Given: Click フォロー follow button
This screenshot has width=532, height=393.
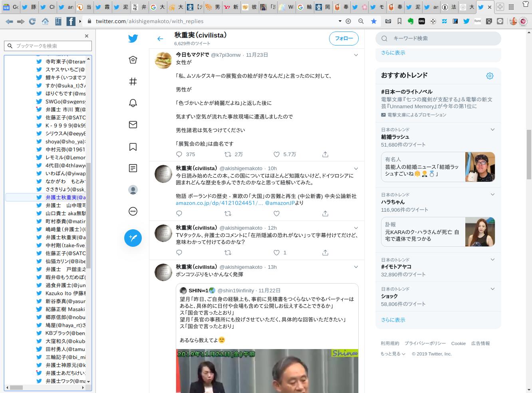Looking at the screenshot, I should [343, 39].
